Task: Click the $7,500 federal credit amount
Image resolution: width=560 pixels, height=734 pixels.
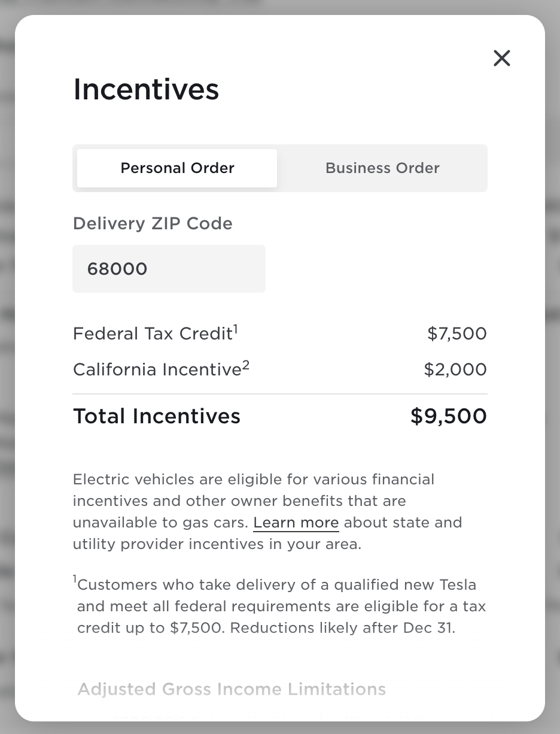Action: click(x=456, y=334)
